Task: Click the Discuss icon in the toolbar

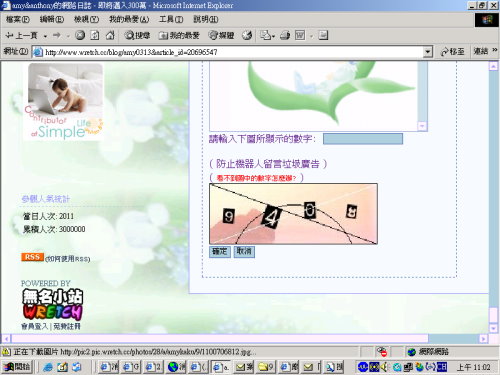Action: point(323,35)
